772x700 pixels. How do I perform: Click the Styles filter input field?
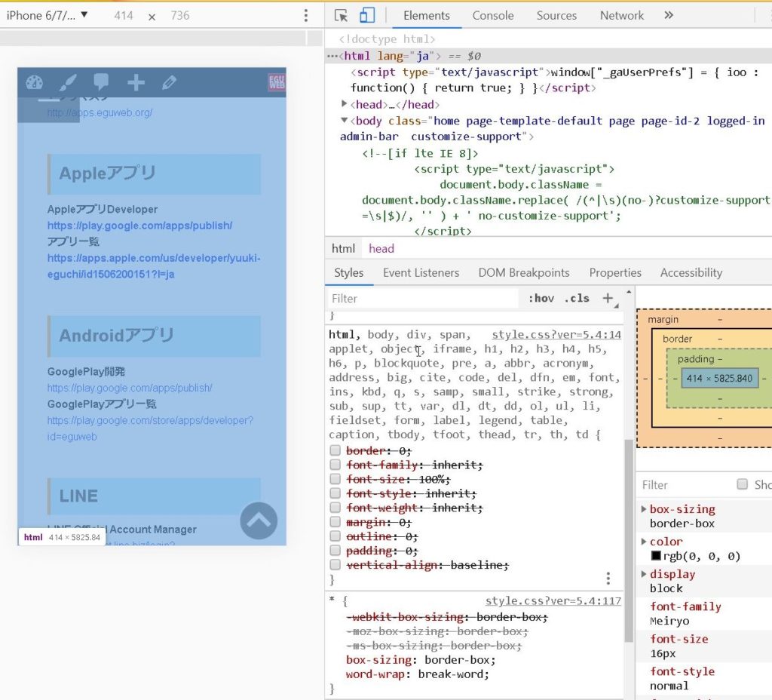pos(422,298)
